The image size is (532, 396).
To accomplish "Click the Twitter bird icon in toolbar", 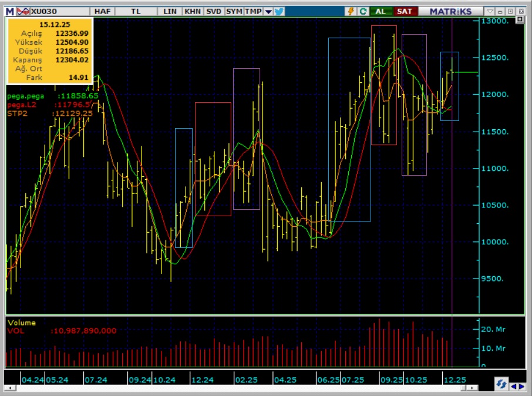I will 279,11.
